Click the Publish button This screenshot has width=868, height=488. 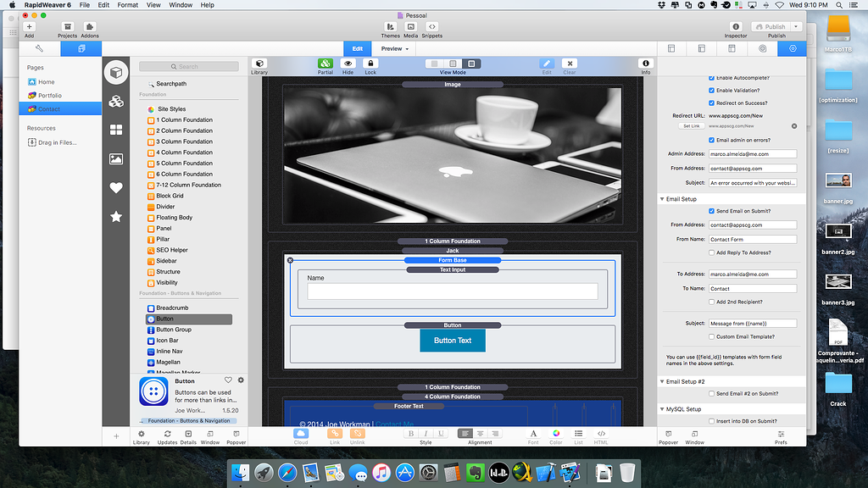click(769, 26)
